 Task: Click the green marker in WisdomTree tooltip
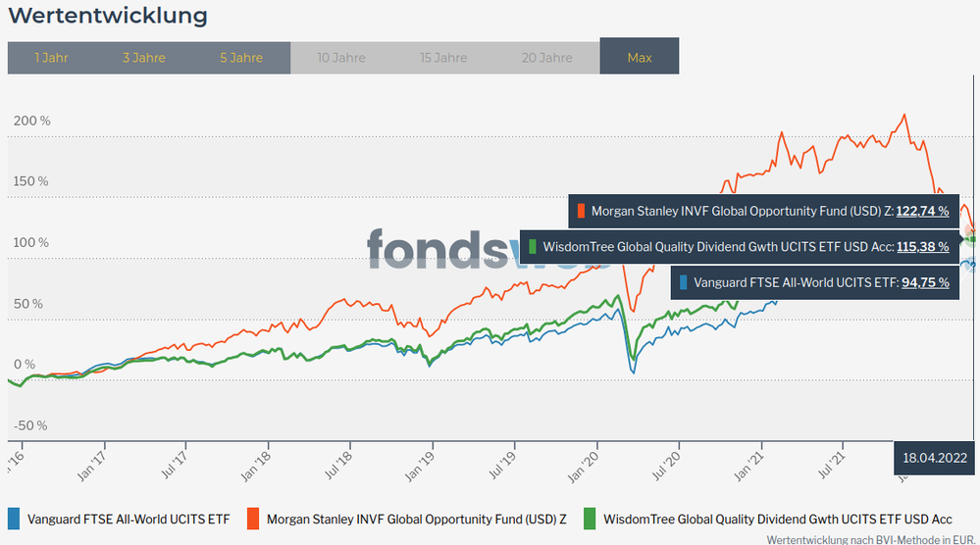click(532, 247)
